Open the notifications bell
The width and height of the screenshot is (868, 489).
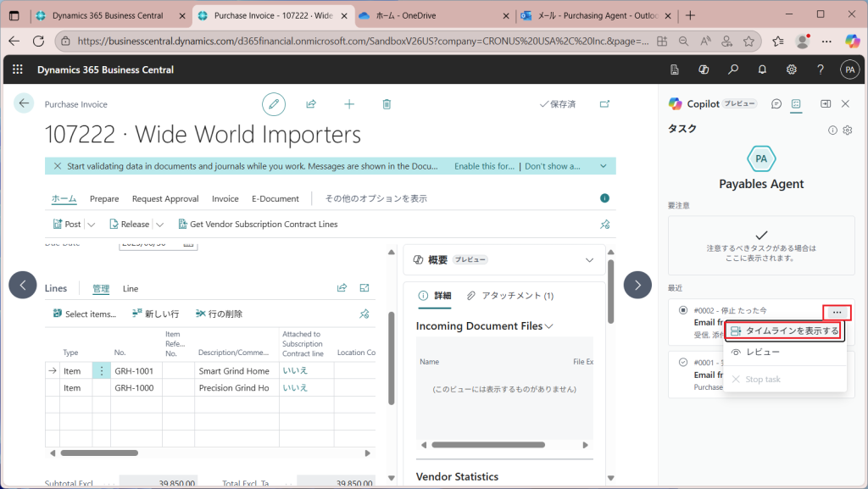[x=762, y=69]
